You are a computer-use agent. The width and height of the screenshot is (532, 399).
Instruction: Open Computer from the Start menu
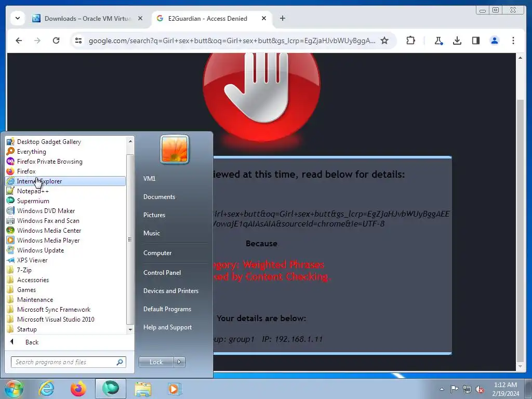point(157,253)
